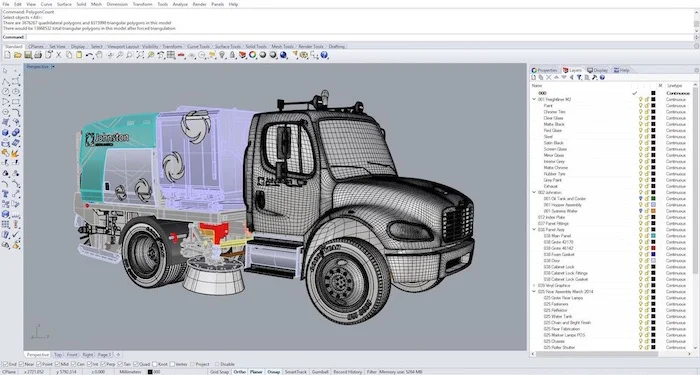Image resolution: width=700 pixels, height=375 pixels.
Task: Expand the 039 Vinyl Graphics layer
Action: pyautogui.click(x=534, y=285)
